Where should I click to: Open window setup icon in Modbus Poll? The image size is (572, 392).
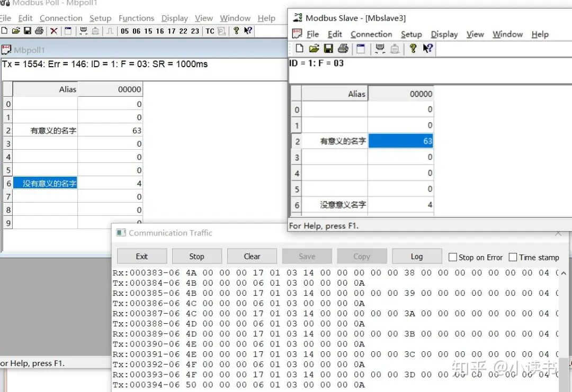click(x=68, y=31)
